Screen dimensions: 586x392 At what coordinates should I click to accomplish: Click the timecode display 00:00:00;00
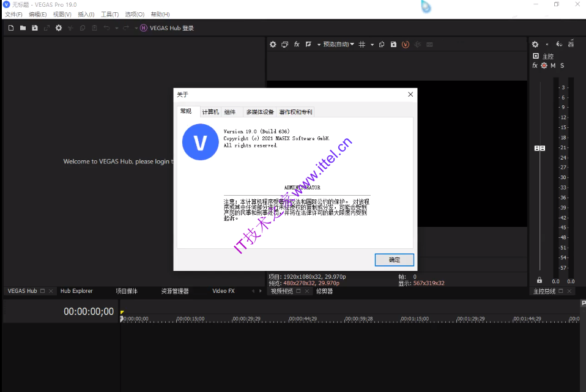click(x=89, y=311)
